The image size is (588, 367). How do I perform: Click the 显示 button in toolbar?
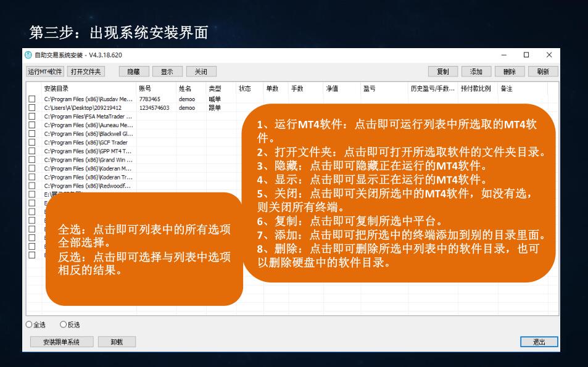click(x=167, y=72)
